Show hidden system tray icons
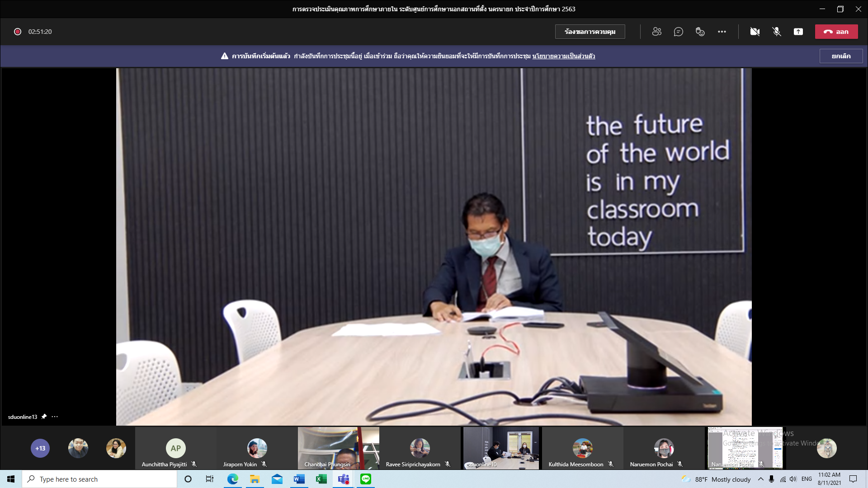The image size is (868, 488). pyautogui.click(x=761, y=479)
